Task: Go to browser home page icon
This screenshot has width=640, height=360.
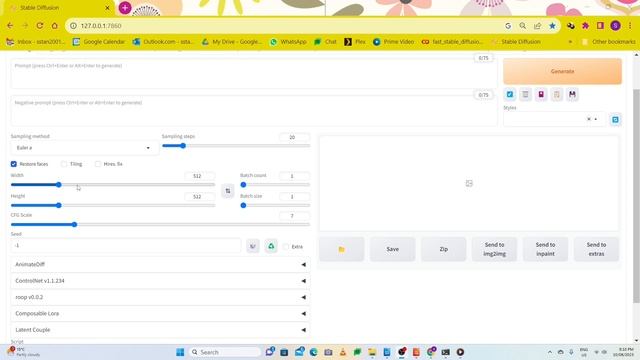Action: point(54,26)
